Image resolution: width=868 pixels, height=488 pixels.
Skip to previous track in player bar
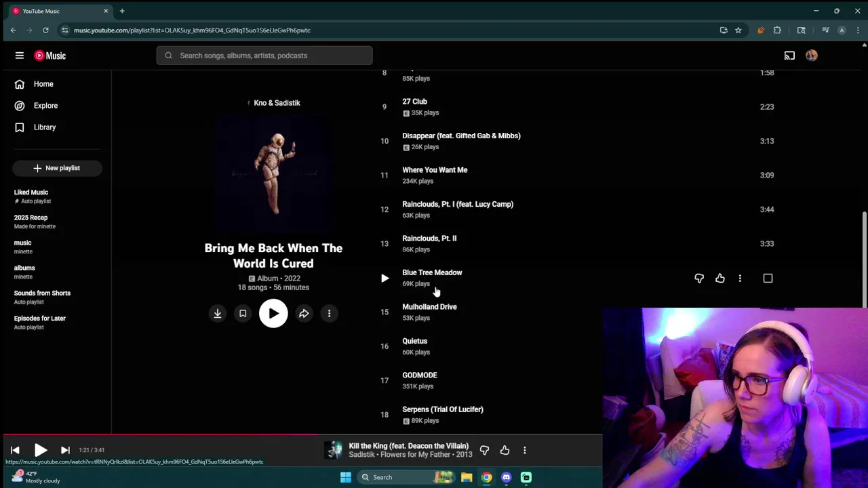(x=15, y=450)
